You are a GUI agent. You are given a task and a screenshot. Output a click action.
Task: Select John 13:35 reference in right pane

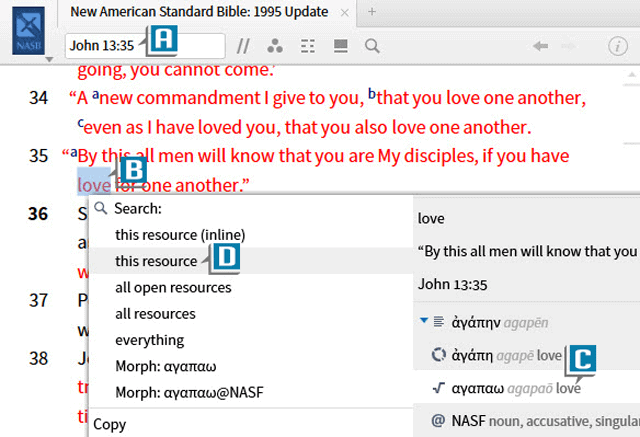(452, 284)
